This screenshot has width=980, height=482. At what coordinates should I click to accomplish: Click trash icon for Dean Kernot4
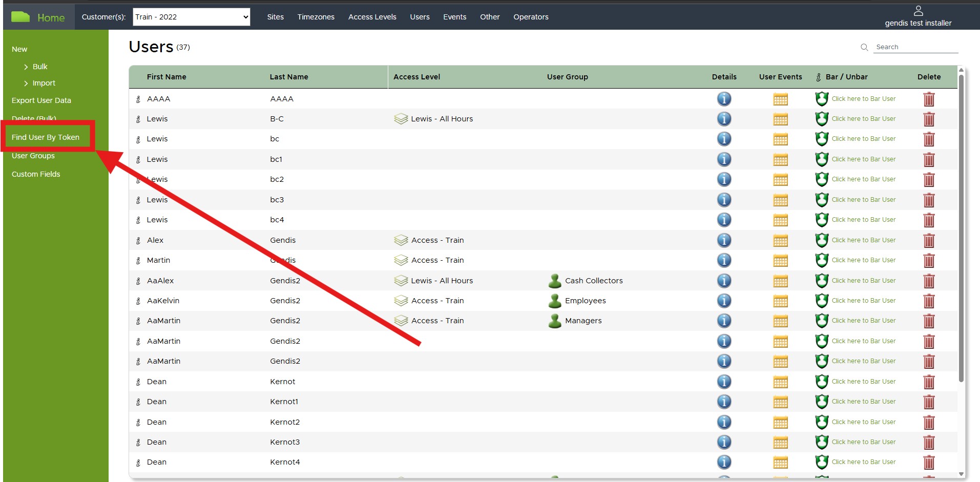929,463
